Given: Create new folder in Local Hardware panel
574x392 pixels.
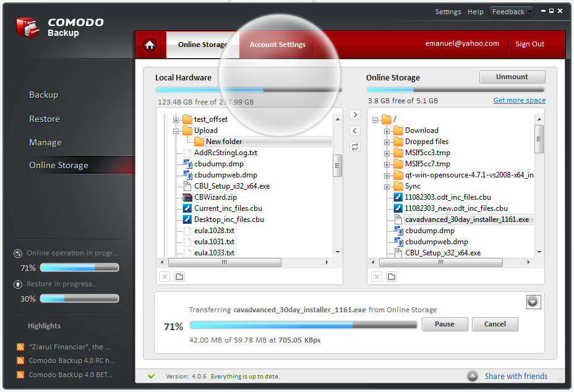Looking at the screenshot, I should 179,277.
